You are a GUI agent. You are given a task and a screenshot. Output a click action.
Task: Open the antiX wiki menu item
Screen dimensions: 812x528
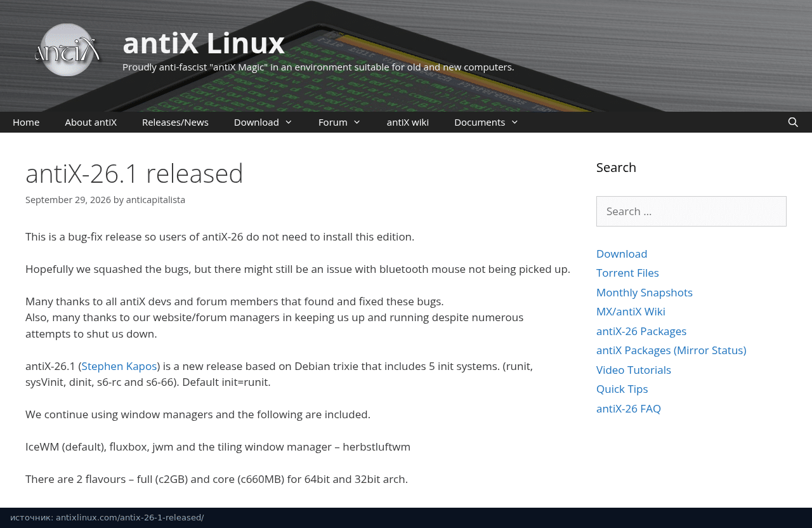(x=408, y=122)
